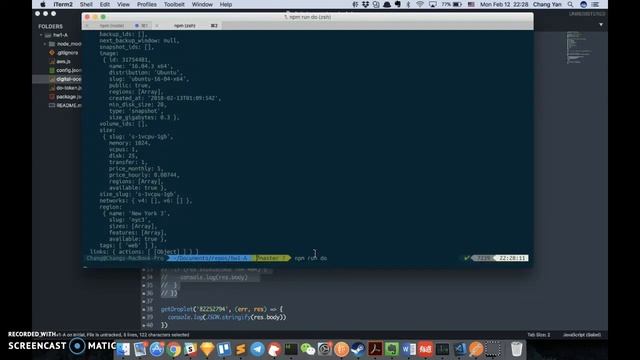Open tab dropdown arrow in Sublime window
This screenshot has height=360, width=640.
[601, 24]
